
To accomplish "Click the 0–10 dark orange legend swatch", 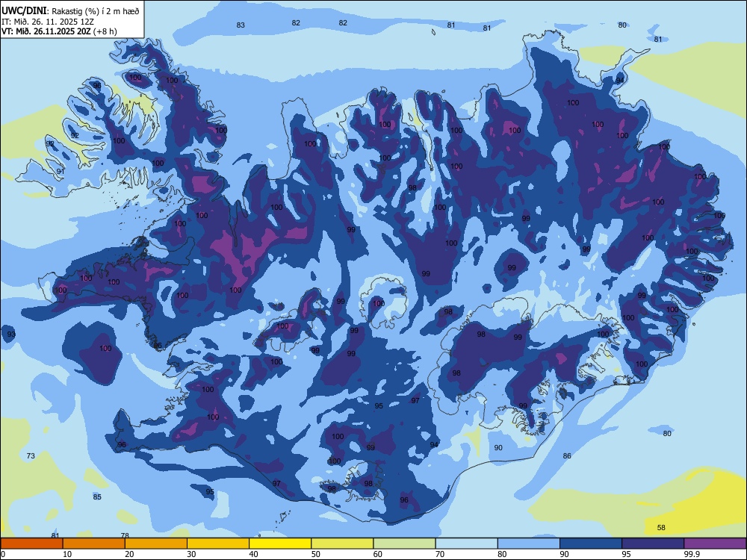I will [31, 544].
